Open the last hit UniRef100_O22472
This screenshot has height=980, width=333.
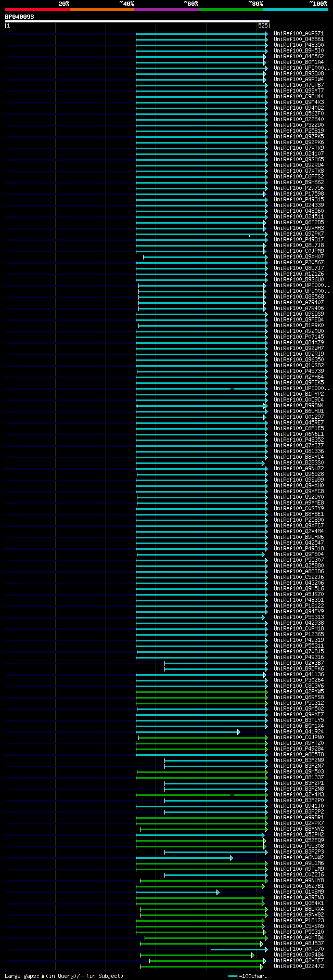pyautogui.click(x=299, y=966)
